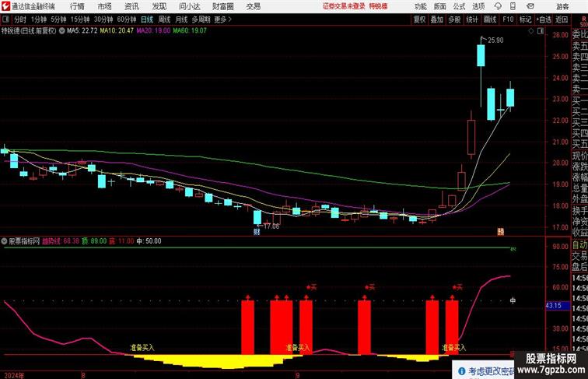588x379 pixels.
Task: Click the 中: 50.00 indicator value
Action: click(149, 241)
